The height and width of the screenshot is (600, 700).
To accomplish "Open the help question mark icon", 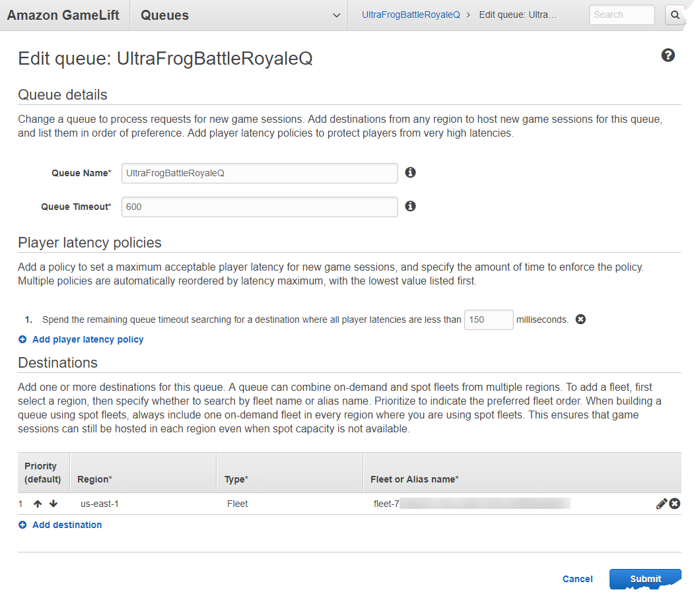I will (x=668, y=55).
